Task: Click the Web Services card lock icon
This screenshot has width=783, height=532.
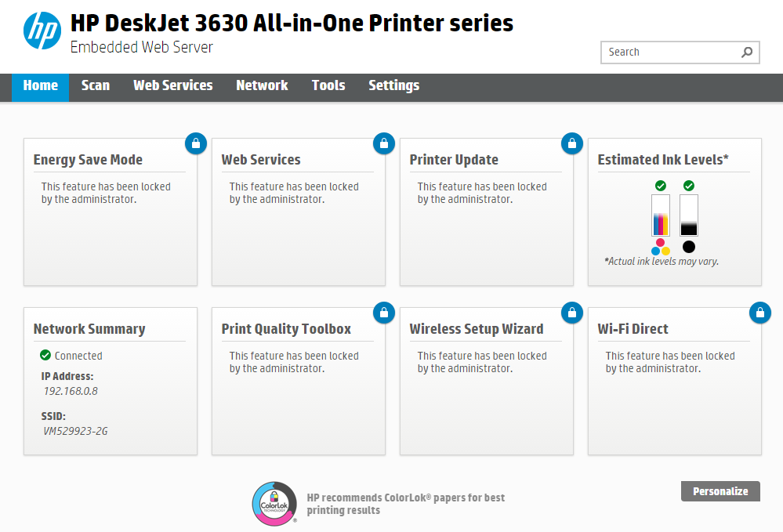Action: (x=383, y=143)
